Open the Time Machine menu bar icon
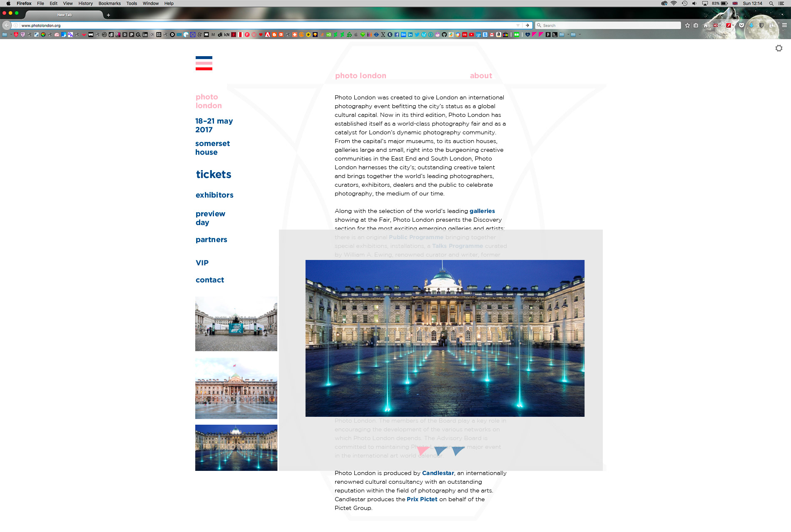 point(684,3)
